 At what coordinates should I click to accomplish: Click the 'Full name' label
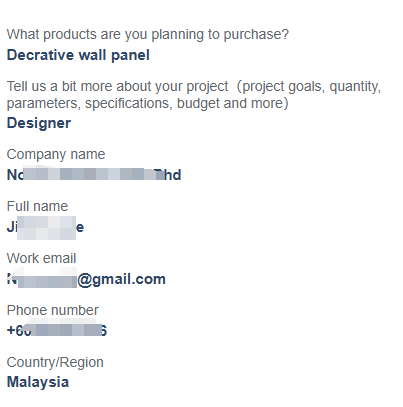point(37,206)
